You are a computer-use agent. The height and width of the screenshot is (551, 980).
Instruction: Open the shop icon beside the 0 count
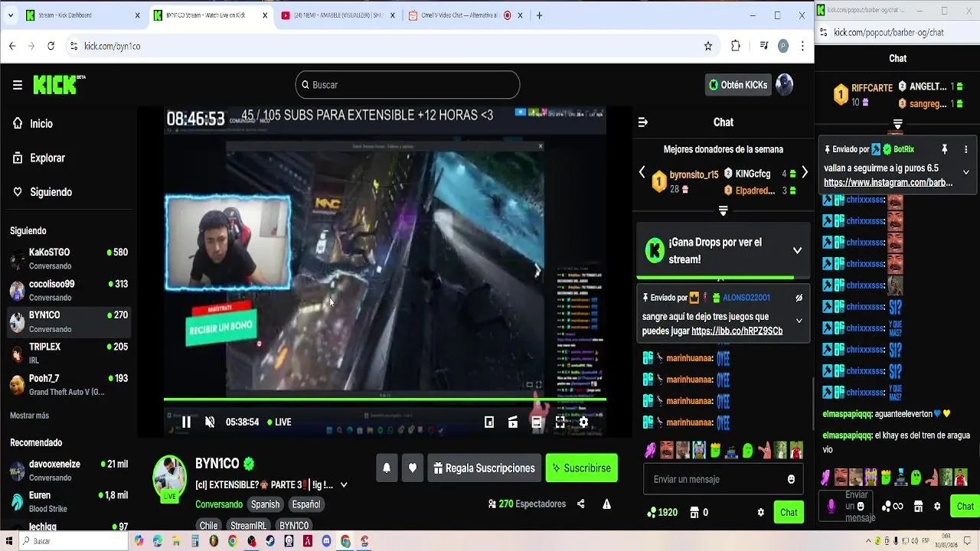click(694, 513)
